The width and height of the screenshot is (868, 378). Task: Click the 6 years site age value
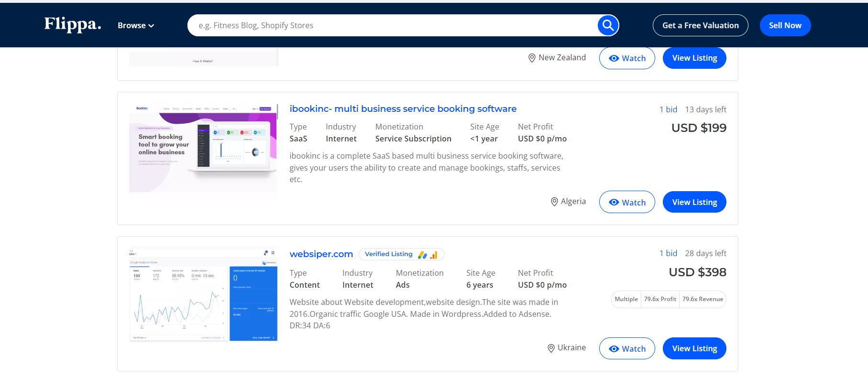click(x=480, y=285)
